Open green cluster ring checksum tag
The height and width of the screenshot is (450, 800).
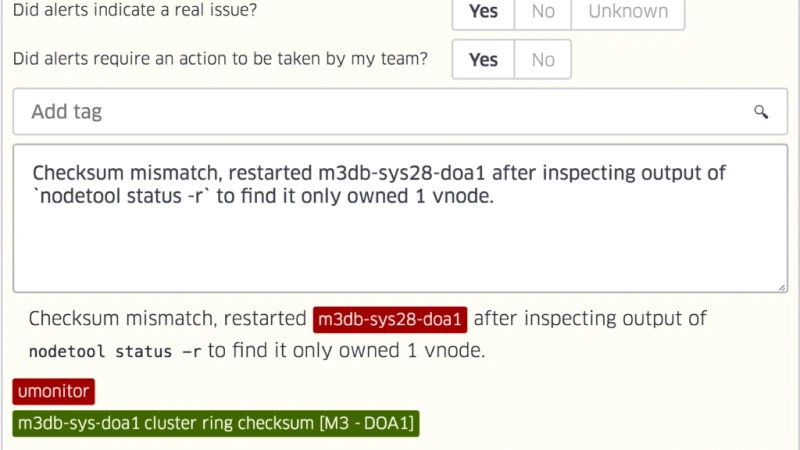216,423
